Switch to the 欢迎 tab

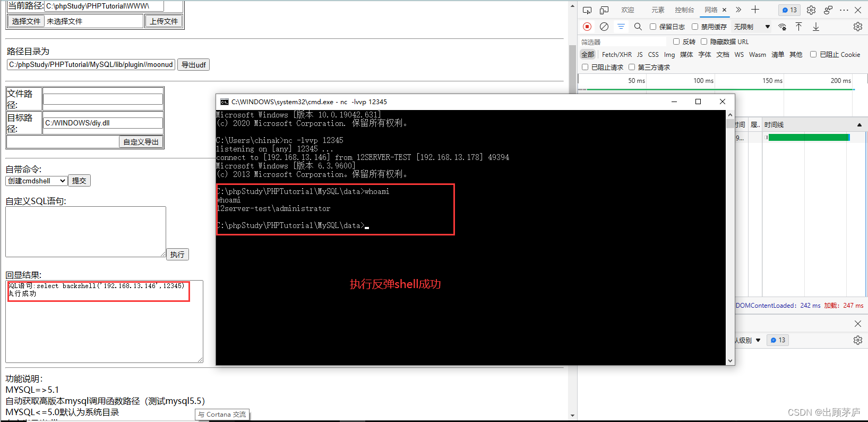click(x=628, y=10)
